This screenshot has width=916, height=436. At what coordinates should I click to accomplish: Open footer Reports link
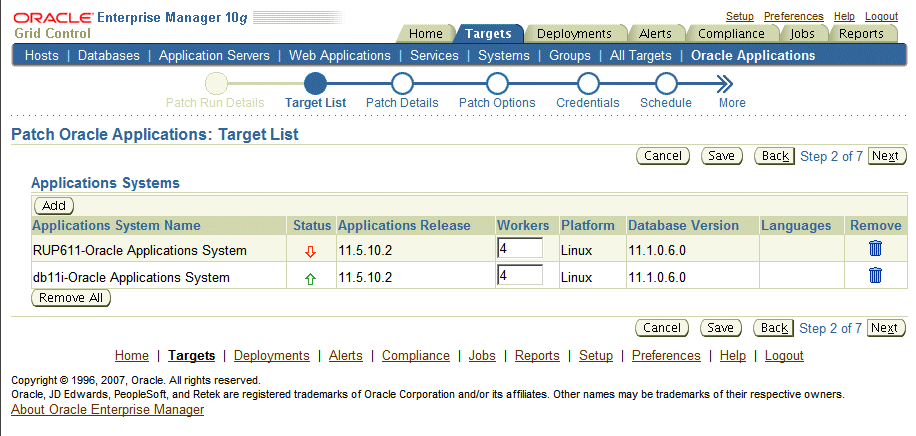coord(537,355)
